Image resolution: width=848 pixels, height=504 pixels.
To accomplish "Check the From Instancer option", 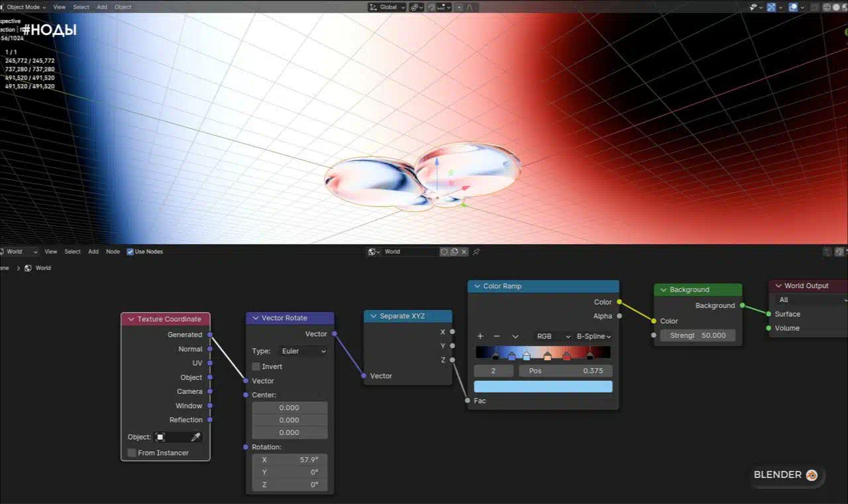I will (132, 453).
